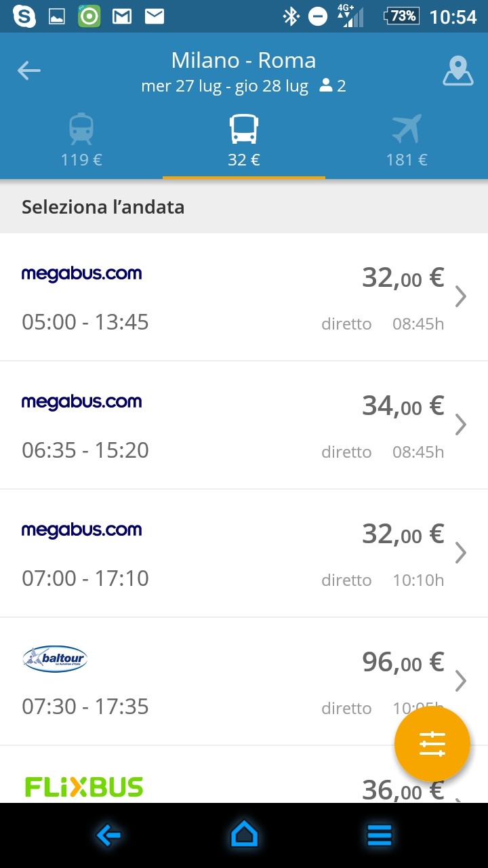
Task: Tap the FlixBus logo
Action: tap(84, 787)
